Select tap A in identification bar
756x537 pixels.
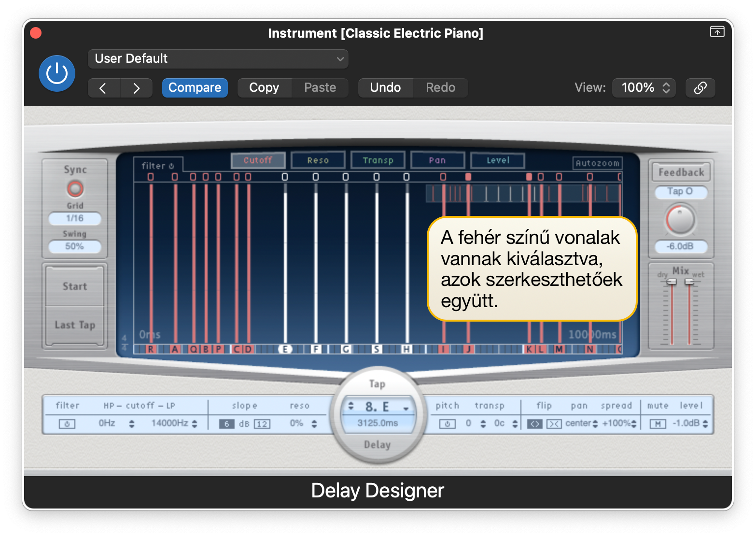point(175,349)
